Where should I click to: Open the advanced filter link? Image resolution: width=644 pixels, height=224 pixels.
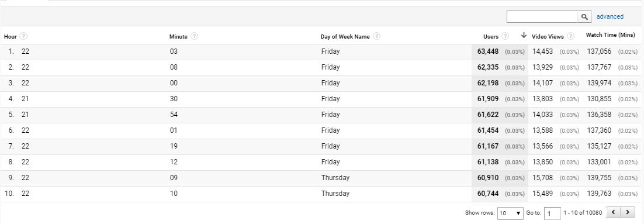(x=610, y=17)
